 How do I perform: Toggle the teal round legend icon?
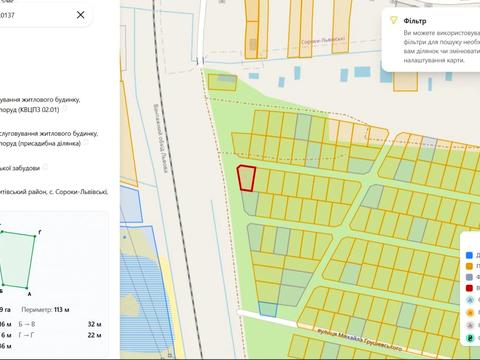(470, 338)
